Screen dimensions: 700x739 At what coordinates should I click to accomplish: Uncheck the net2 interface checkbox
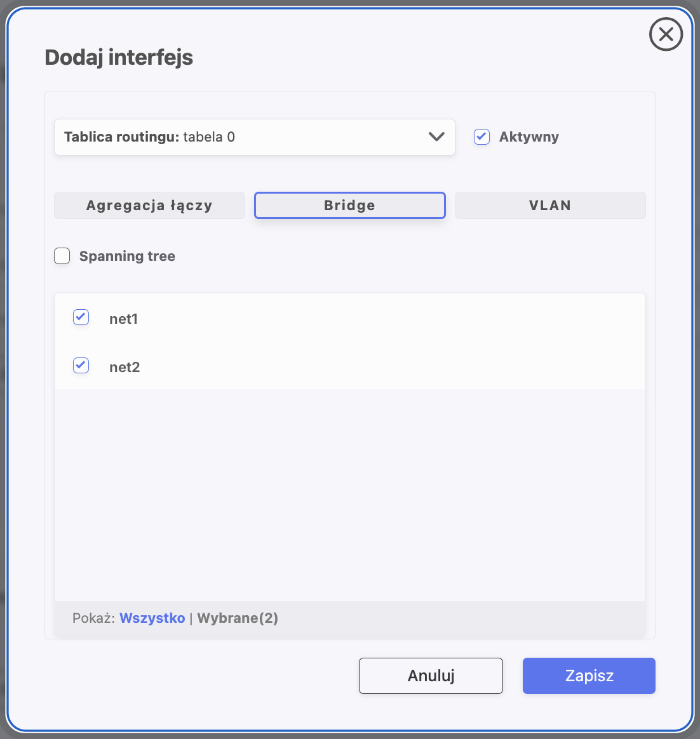[81, 365]
